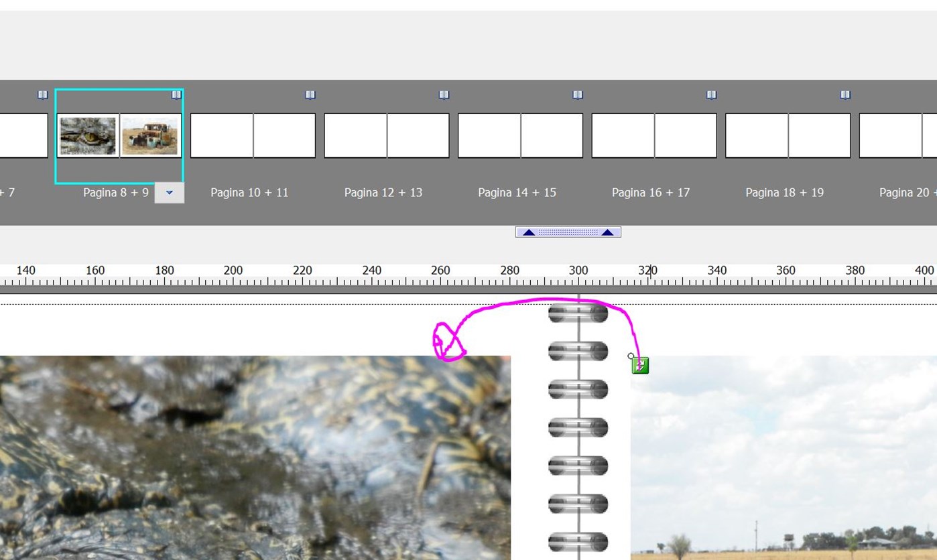Click the 300 mark on horizontal ruler
937x560 pixels.
point(578,271)
